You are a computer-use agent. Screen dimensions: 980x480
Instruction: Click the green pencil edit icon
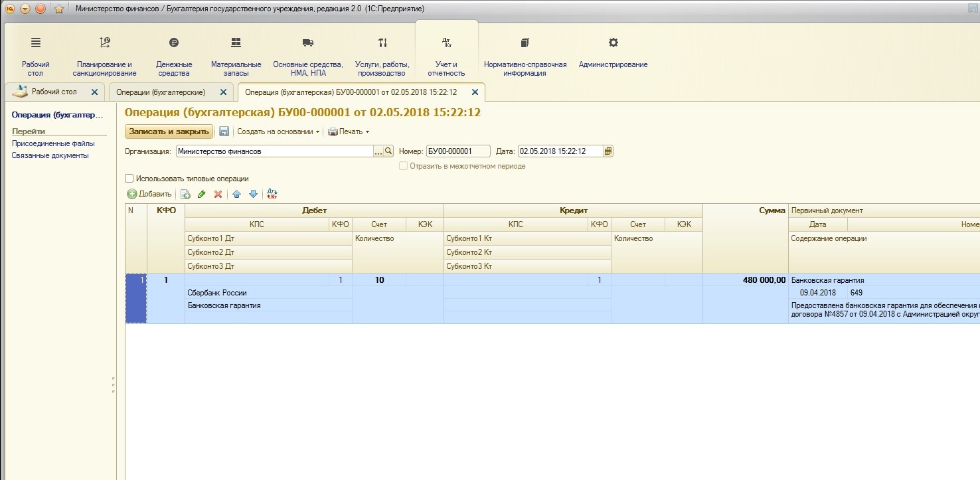pos(202,194)
